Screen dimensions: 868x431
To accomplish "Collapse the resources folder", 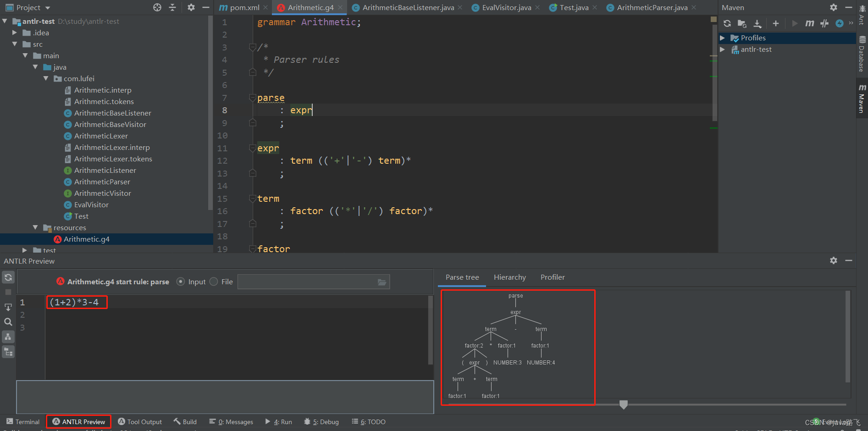I will (35, 227).
